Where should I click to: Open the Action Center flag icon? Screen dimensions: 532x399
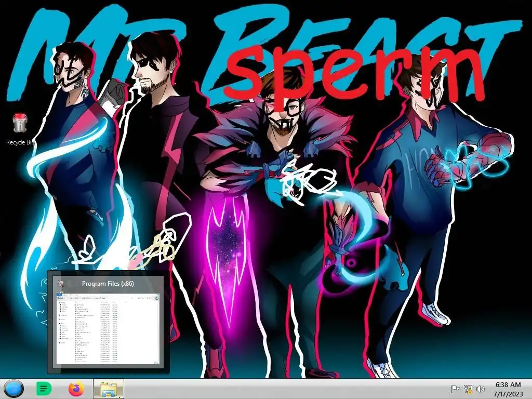[x=455, y=389]
